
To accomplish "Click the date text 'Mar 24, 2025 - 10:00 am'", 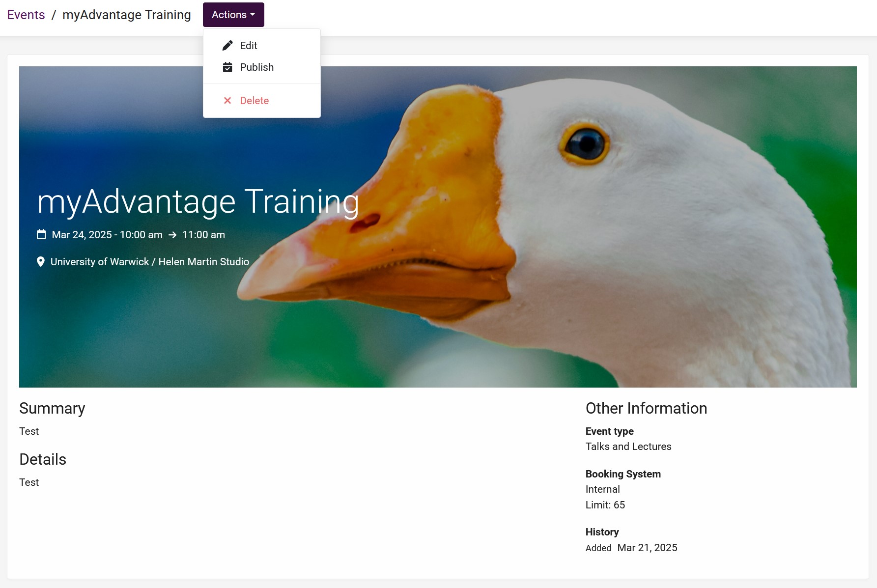I will click(107, 235).
